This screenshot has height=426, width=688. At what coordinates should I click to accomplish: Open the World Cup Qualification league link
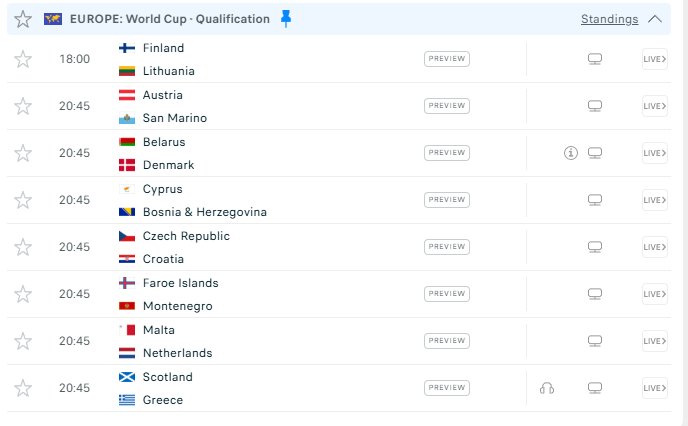169,19
